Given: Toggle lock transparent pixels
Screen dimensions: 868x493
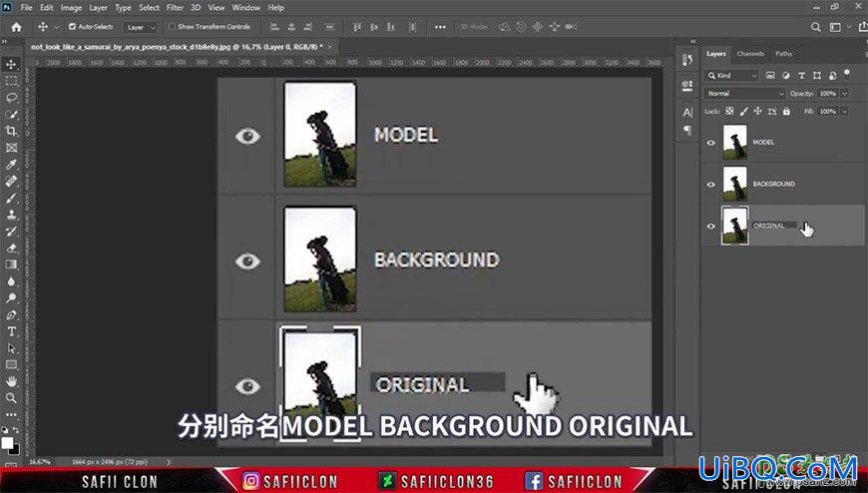Looking at the screenshot, I should (x=729, y=112).
